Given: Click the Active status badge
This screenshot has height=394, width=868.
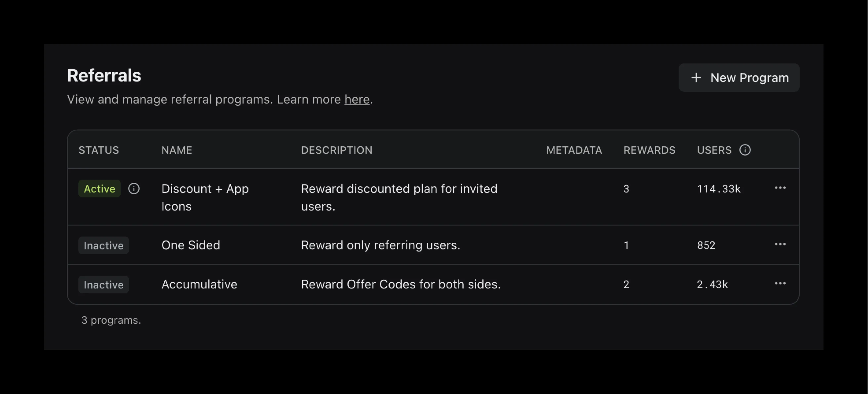Looking at the screenshot, I should (x=99, y=189).
